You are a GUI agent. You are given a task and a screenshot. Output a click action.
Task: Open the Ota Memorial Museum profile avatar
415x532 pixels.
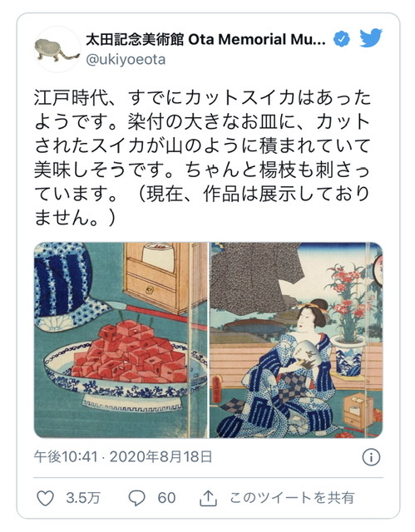[57, 49]
